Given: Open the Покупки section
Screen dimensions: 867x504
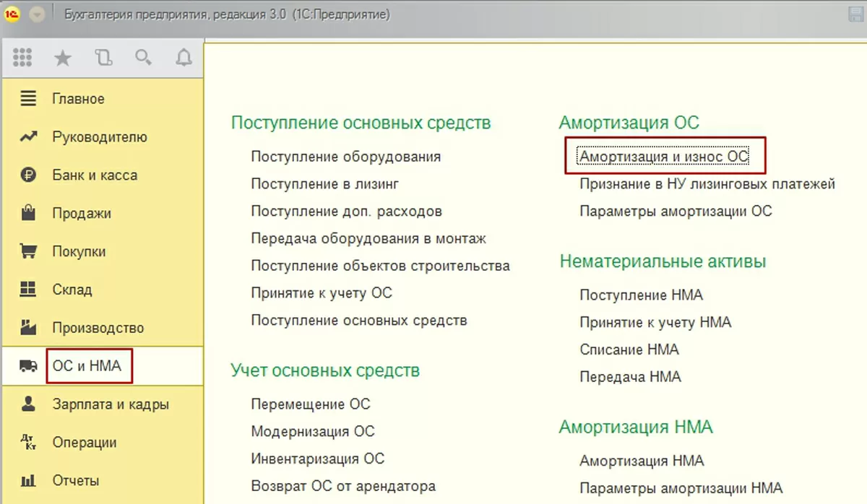Looking at the screenshot, I should coord(79,252).
